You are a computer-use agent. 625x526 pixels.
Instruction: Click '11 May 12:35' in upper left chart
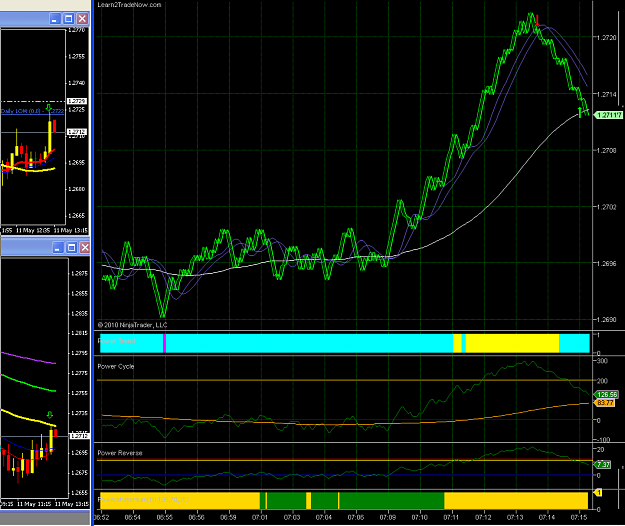click(x=33, y=231)
